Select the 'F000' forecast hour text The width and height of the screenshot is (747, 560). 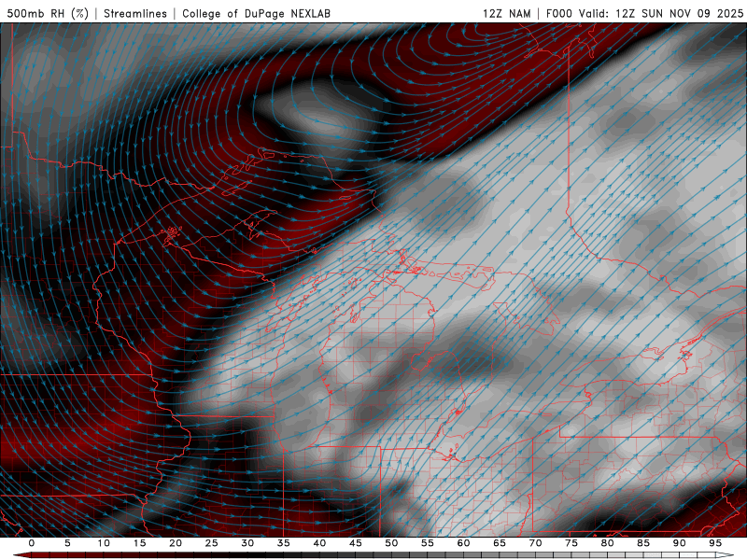558,13
